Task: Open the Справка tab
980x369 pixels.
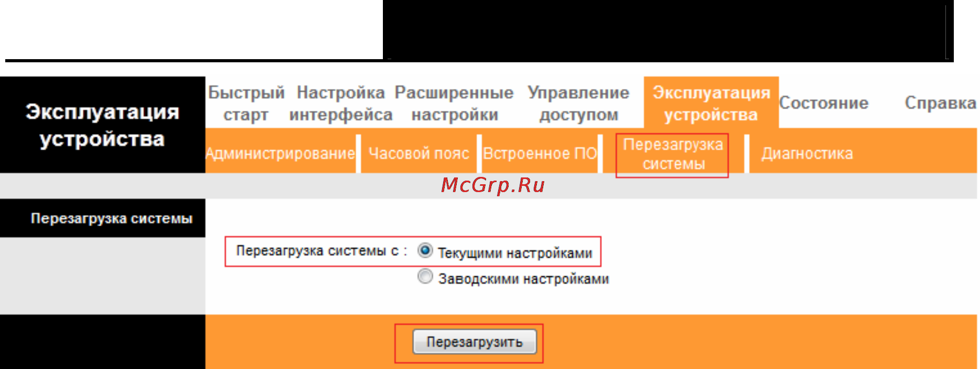Action: pos(940,103)
